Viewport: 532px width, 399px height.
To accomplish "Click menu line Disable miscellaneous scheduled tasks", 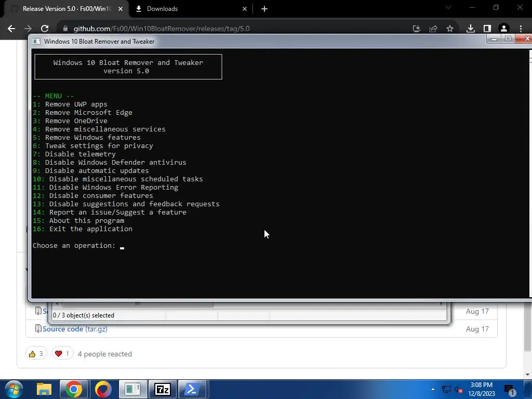I will [118, 179].
